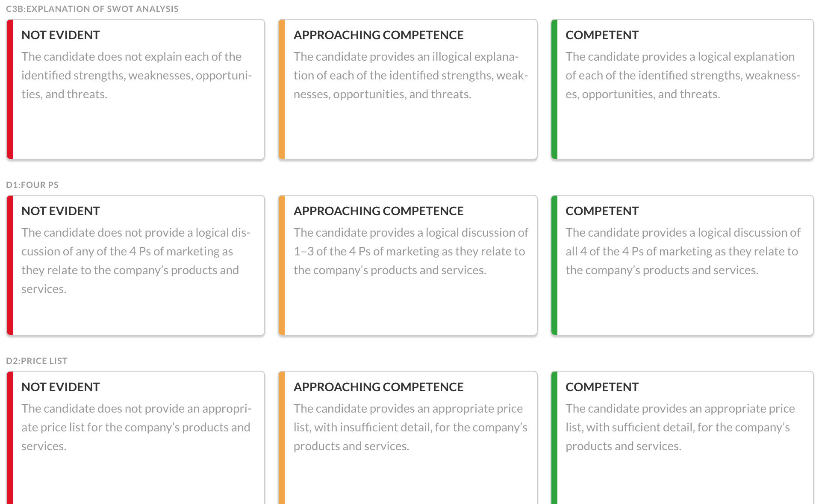Choose the D1 Four Ps Competent card
Viewport: 819px width, 504px height.
[x=682, y=265]
